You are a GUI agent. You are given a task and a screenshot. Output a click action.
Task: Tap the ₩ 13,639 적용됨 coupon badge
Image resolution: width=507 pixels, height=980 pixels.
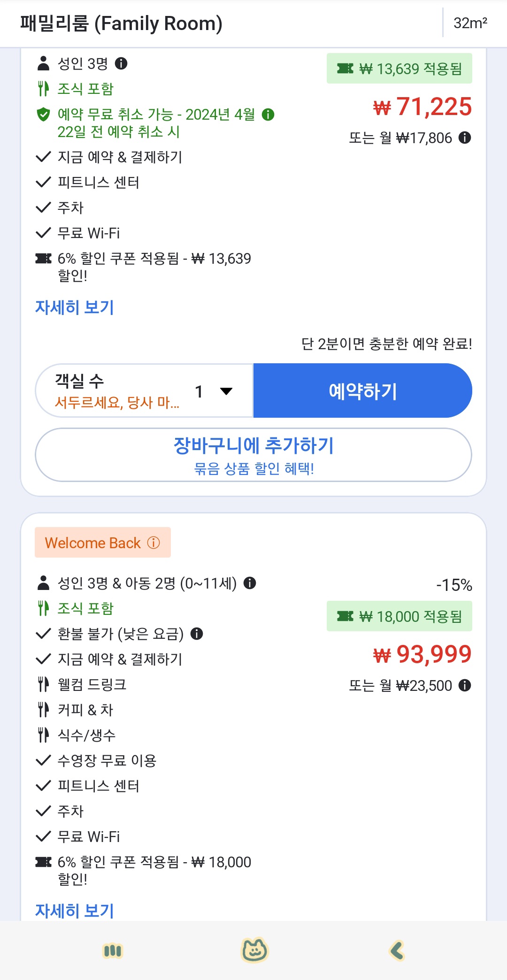(399, 69)
